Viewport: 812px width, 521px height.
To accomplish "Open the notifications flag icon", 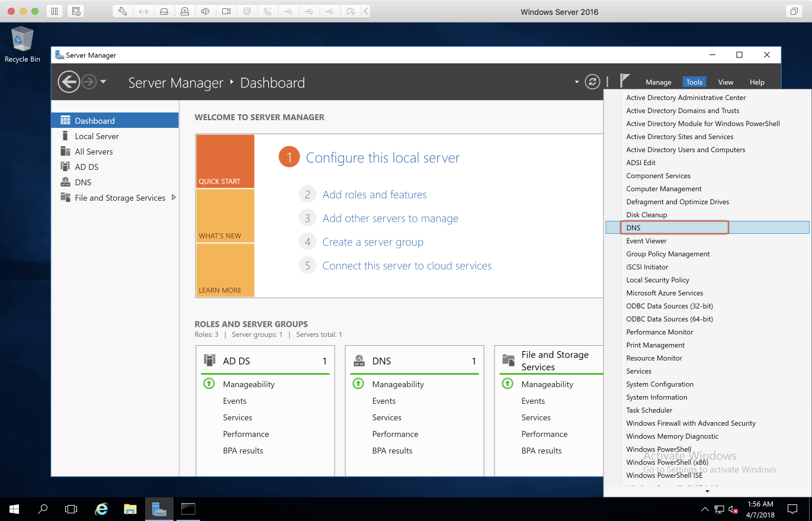I will pyautogui.click(x=624, y=81).
